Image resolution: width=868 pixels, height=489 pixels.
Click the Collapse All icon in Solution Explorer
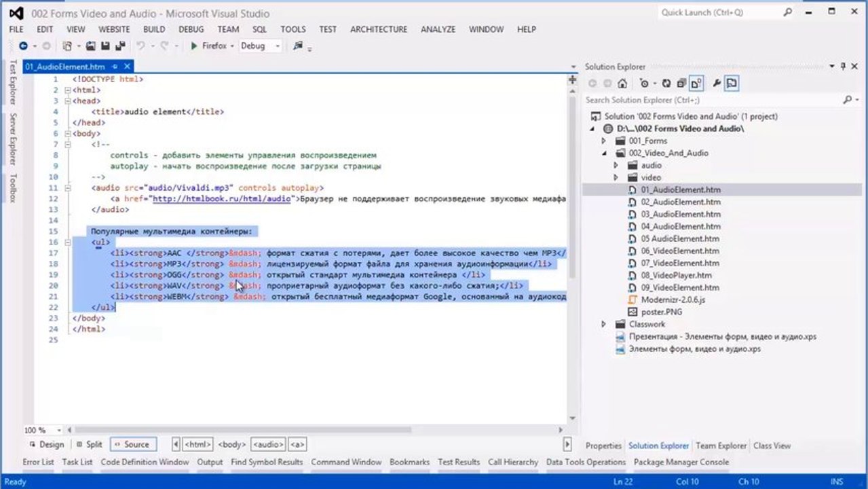point(680,84)
